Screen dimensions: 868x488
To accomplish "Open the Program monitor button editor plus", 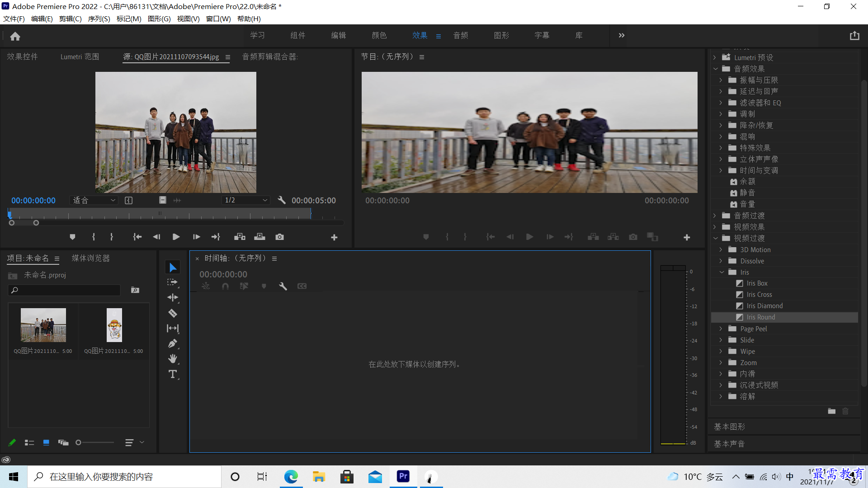I will pos(687,237).
